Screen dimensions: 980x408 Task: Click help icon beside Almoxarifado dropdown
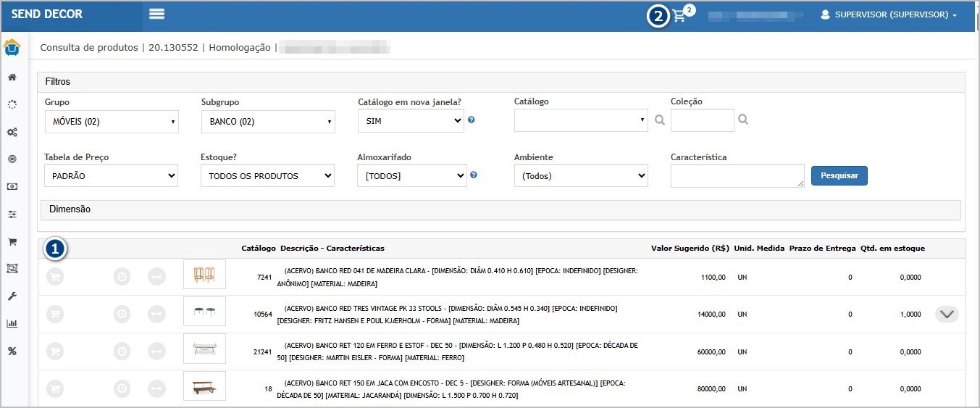[473, 175]
